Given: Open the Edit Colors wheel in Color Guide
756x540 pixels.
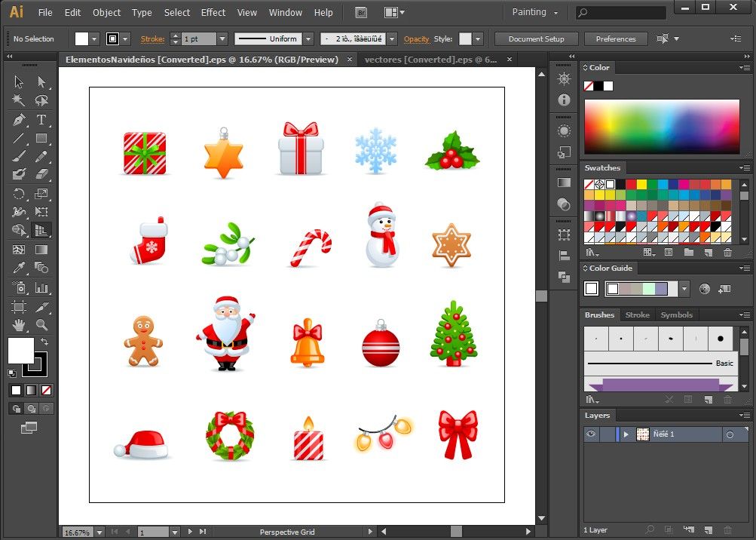Looking at the screenshot, I should click(x=705, y=289).
